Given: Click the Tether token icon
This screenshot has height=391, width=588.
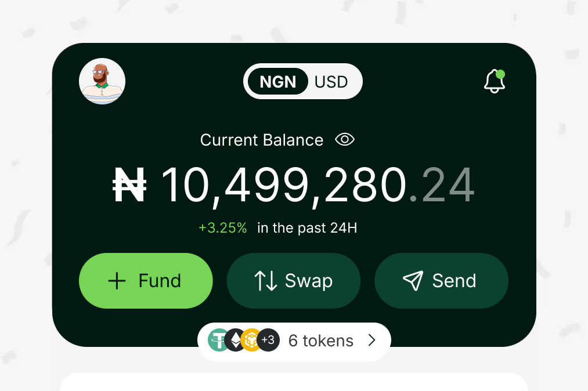Looking at the screenshot, I should pyautogui.click(x=218, y=341).
